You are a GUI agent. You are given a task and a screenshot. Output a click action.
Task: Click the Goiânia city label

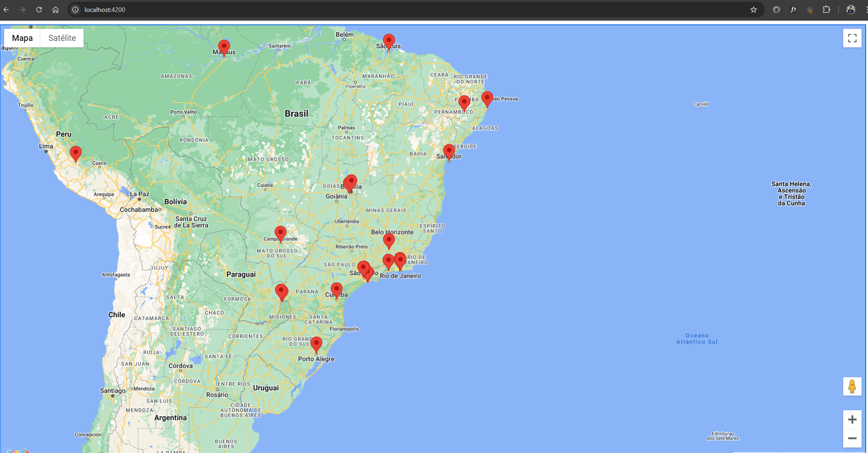pos(337,196)
